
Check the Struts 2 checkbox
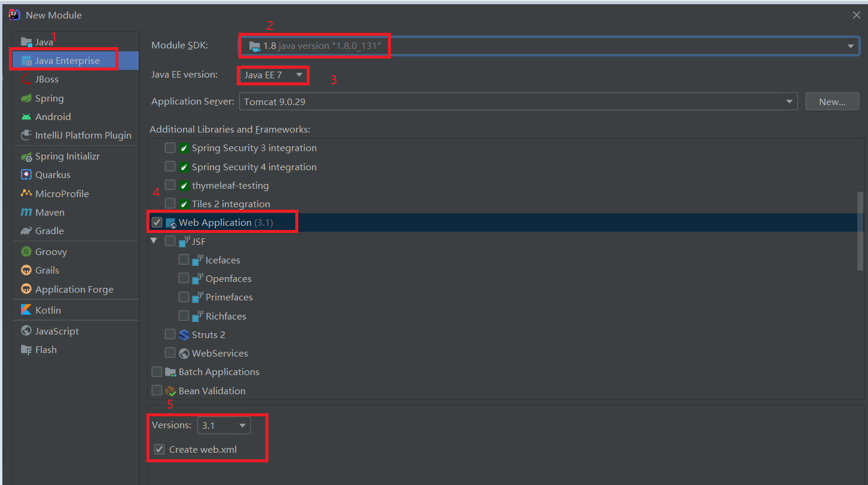[170, 334]
